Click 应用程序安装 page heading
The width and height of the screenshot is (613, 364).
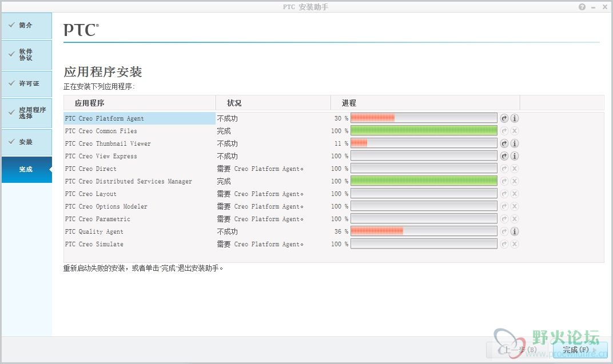coord(103,72)
